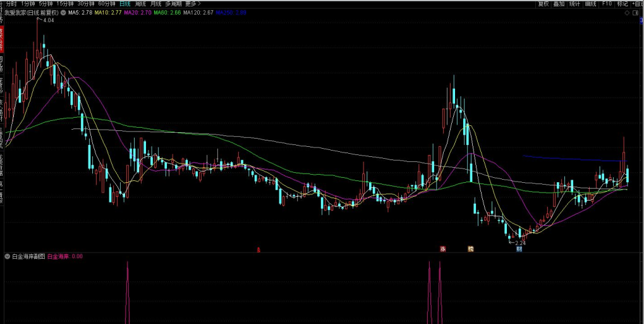The height and width of the screenshot is (324, 644).
Task: Click the red 涨 event marker
Action: [442, 249]
